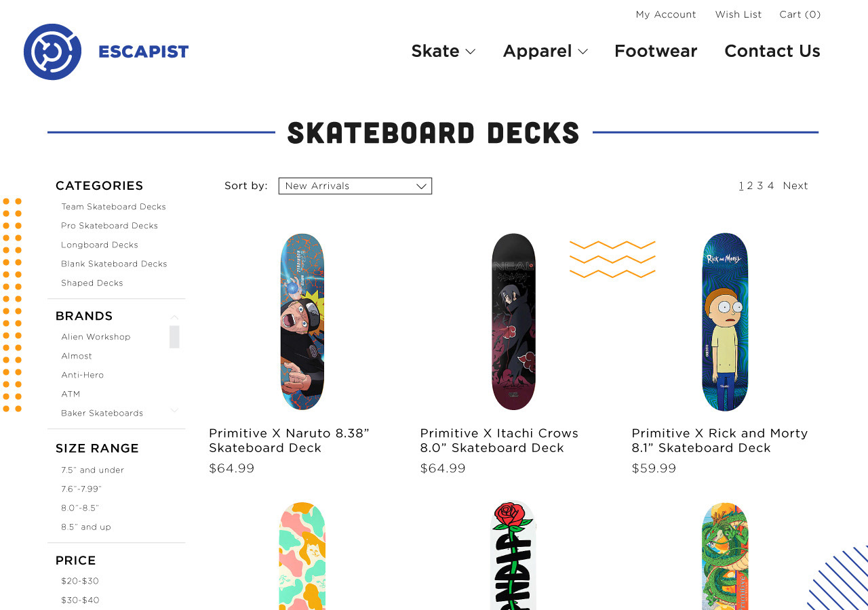This screenshot has height=610, width=868.
Task: Open the Naruto skateboard deck image
Action: click(302, 322)
